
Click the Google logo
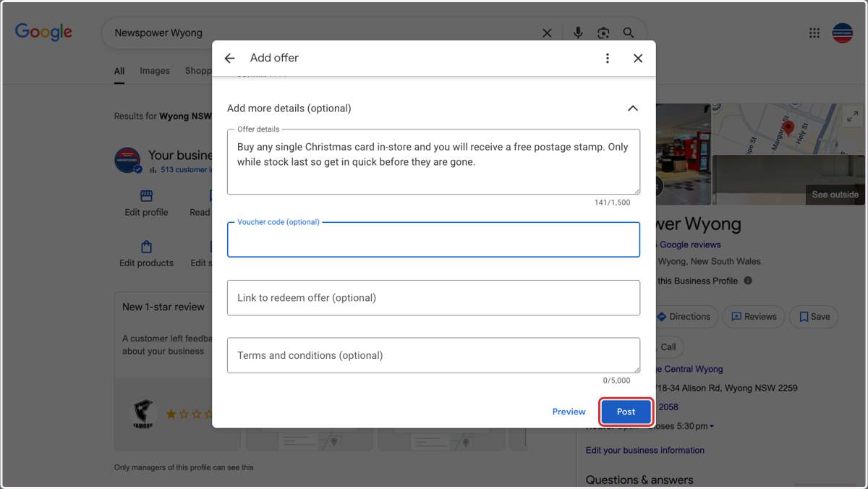43,33
